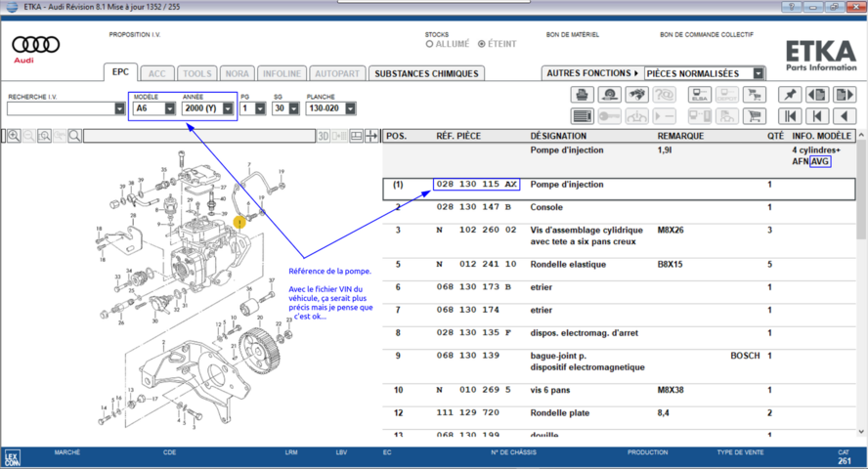Click the disc with pencil toolbar icon
The image size is (868, 469).
click(x=610, y=95)
